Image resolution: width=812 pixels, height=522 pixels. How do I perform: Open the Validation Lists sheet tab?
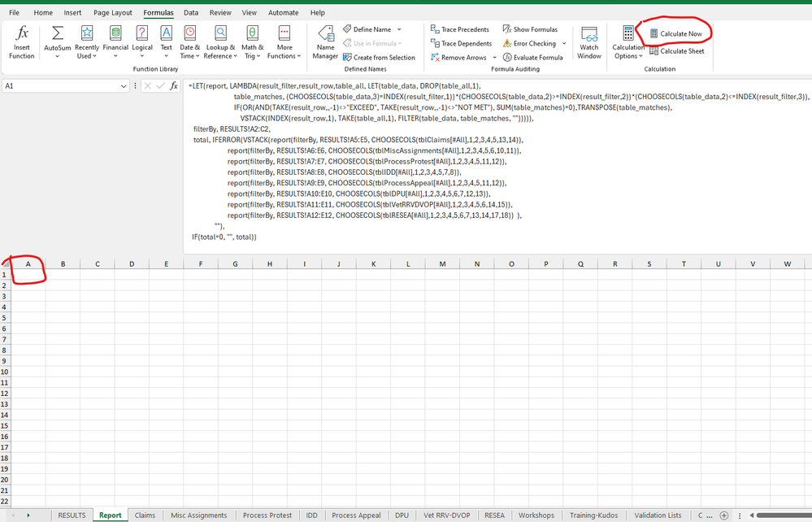(658, 515)
